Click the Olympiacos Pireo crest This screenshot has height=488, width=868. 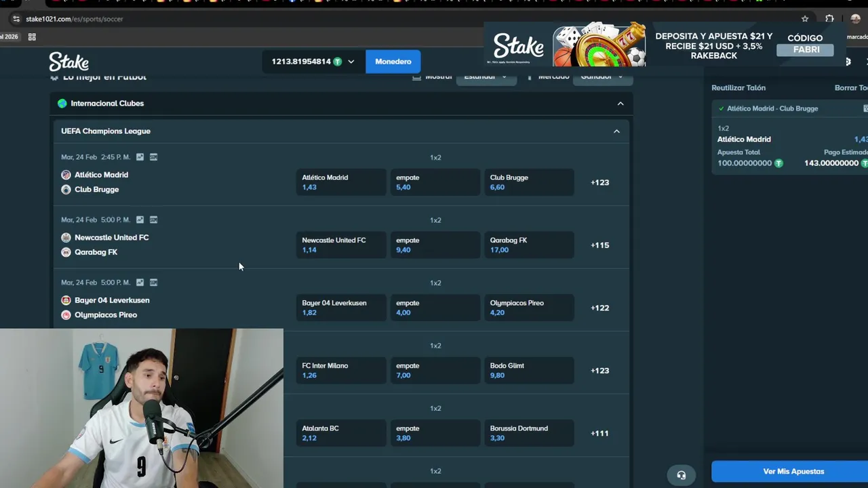66,315
